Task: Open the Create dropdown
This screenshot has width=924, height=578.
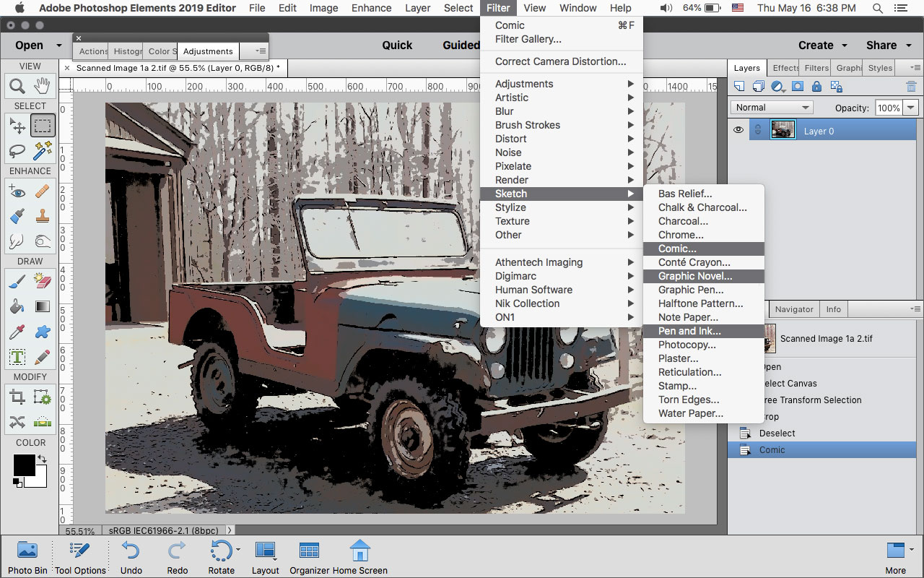Action: click(x=822, y=45)
